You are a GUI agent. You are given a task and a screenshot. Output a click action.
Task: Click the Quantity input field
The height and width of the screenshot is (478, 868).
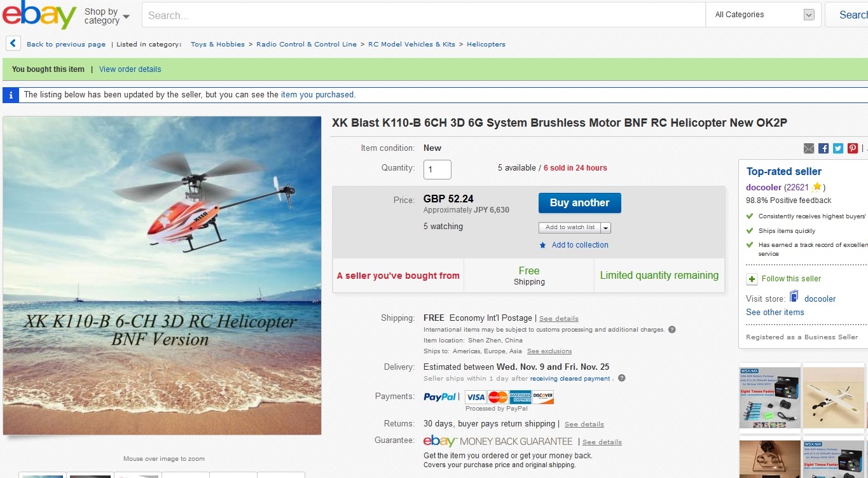[x=437, y=169]
